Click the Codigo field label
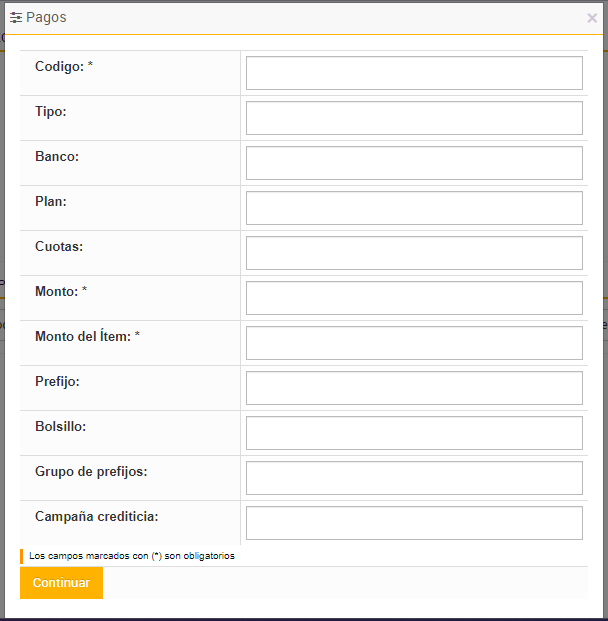The height and width of the screenshot is (621, 608). (x=63, y=66)
